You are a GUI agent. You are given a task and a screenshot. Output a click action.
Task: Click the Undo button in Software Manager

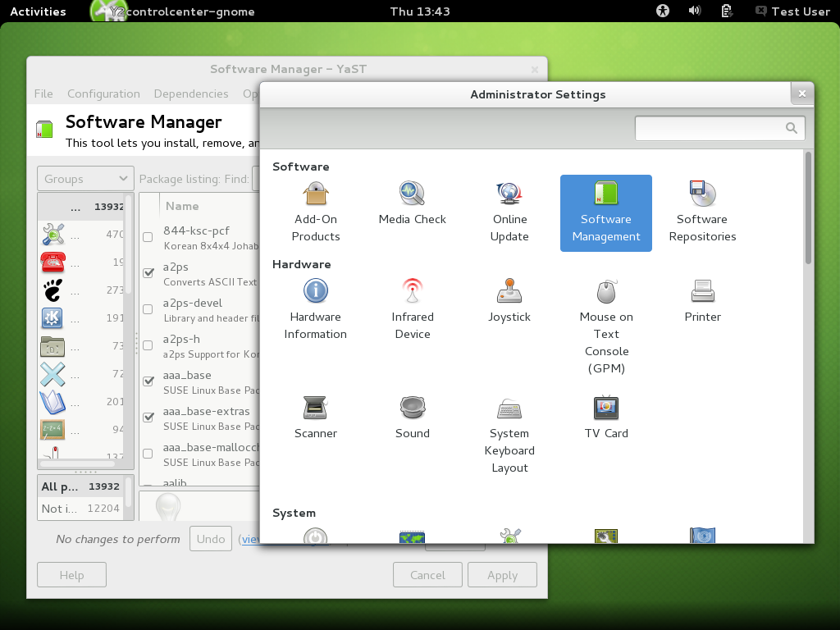click(211, 539)
